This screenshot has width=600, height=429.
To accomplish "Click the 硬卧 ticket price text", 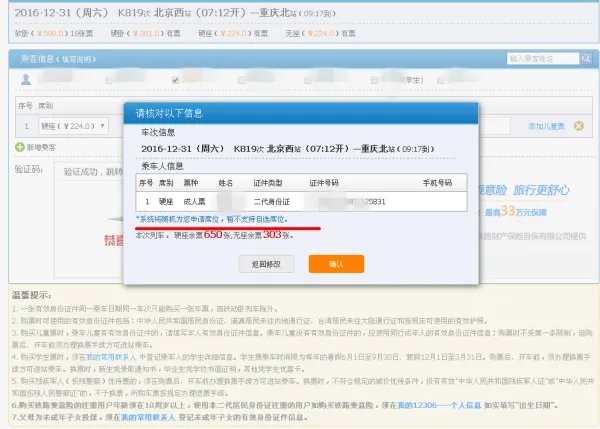I will (145, 34).
